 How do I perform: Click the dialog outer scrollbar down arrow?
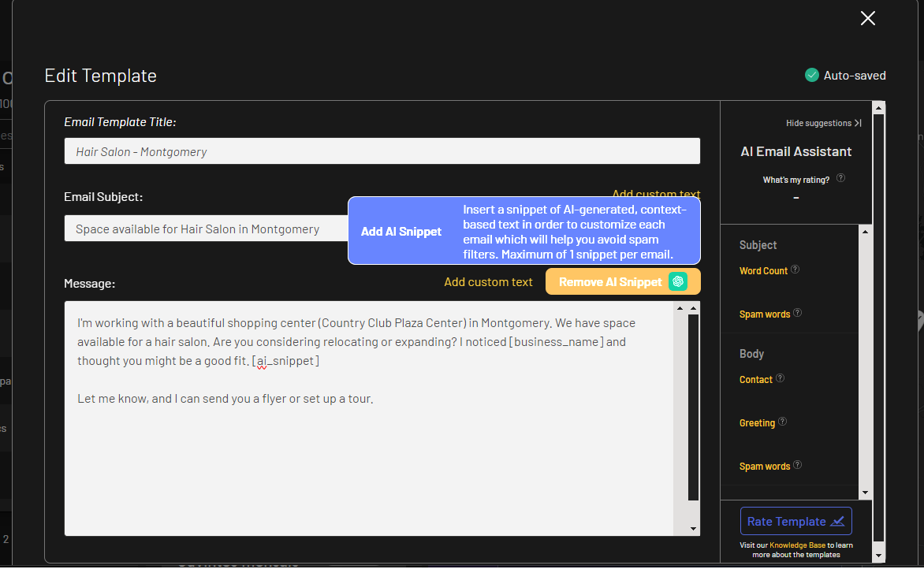pos(878,555)
